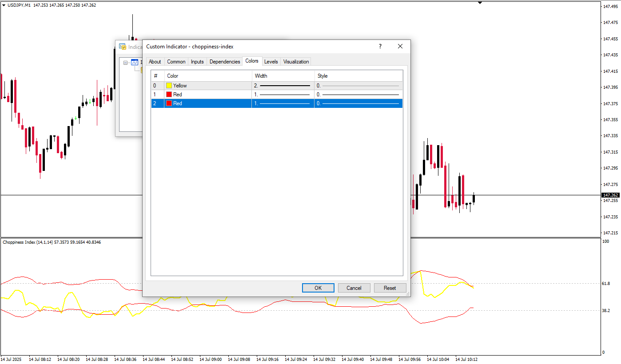Click the chart shift triangle marker at top
This screenshot has height=364, width=621.
pyautogui.click(x=480, y=3)
